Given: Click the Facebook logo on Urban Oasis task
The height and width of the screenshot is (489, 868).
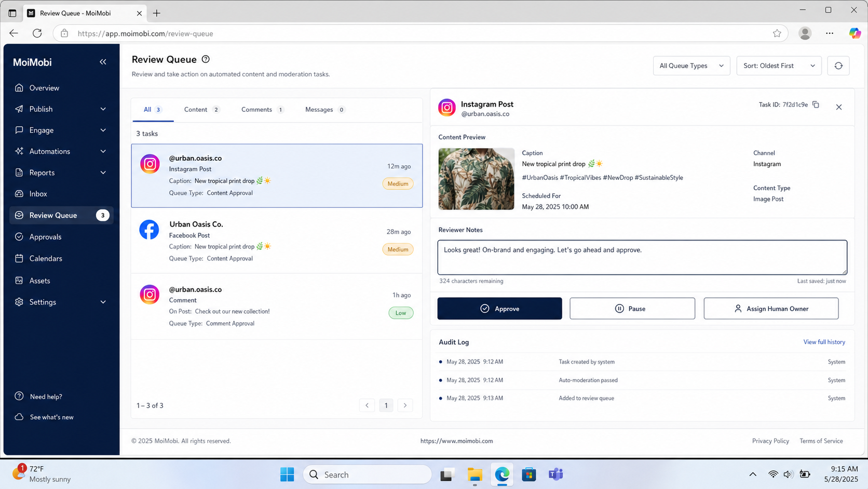Looking at the screenshot, I should click(x=149, y=229).
